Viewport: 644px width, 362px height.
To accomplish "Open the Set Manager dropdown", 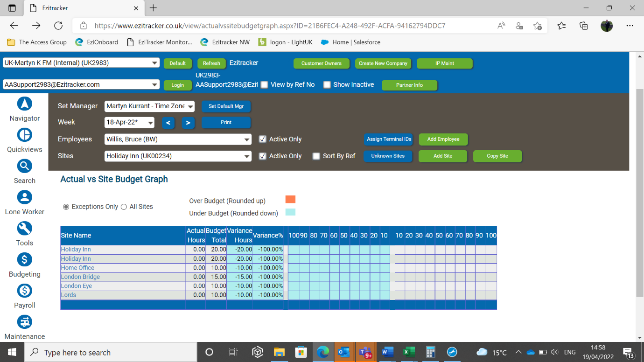I will (190, 106).
